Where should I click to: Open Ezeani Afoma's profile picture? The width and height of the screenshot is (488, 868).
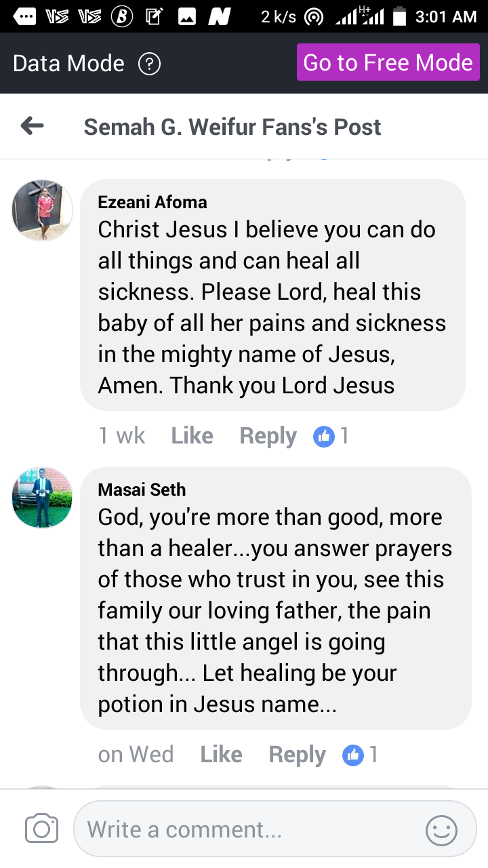[x=42, y=210]
